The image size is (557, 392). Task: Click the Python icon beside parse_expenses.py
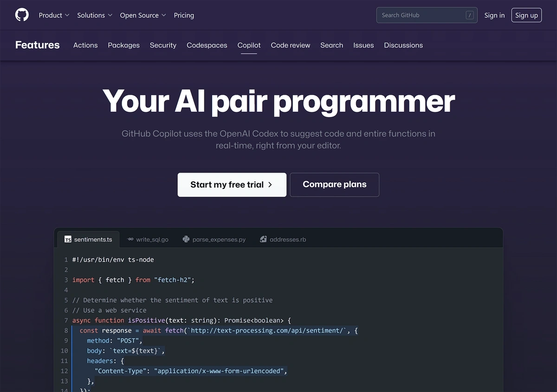click(x=186, y=239)
